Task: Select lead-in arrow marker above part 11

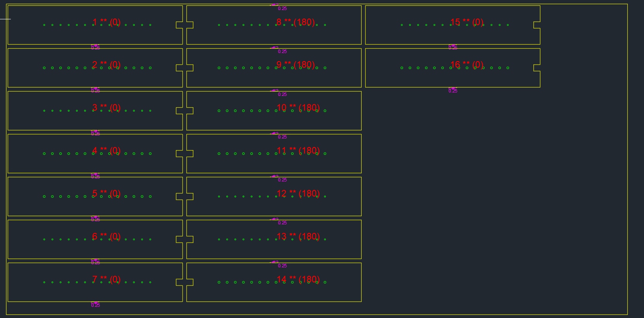Action: tap(274, 133)
